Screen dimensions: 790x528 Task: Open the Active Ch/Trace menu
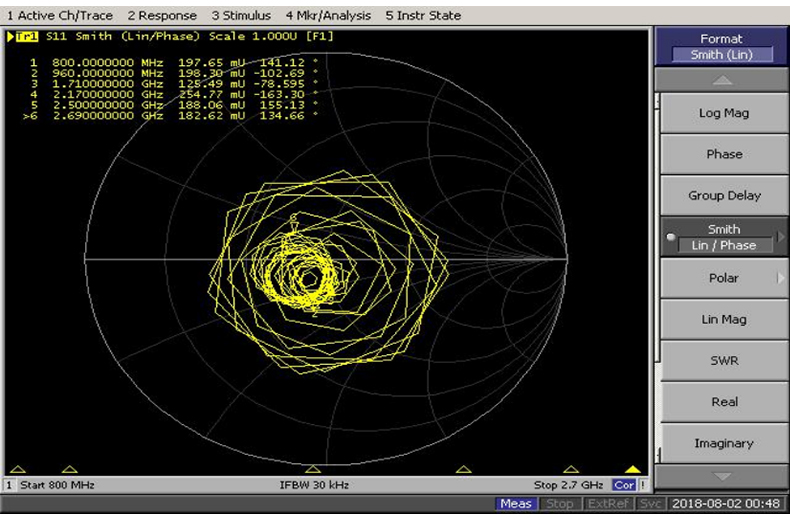tap(61, 16)
